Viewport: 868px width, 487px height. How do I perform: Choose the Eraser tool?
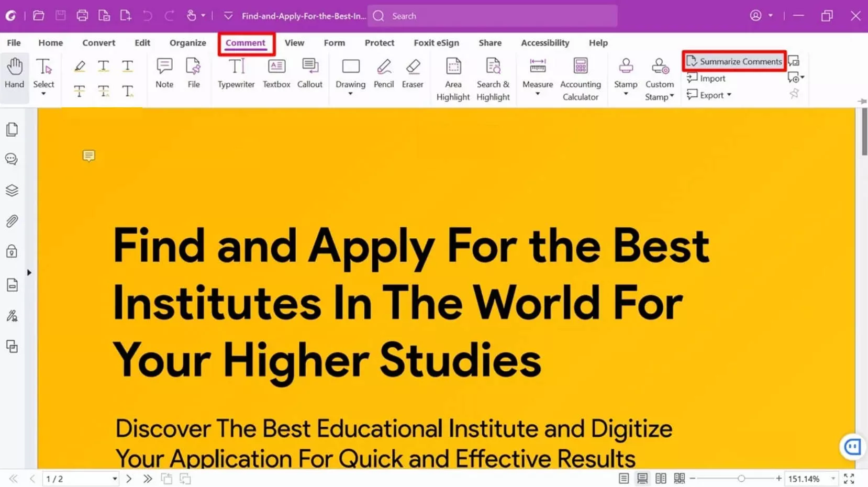tap(413, 73)
